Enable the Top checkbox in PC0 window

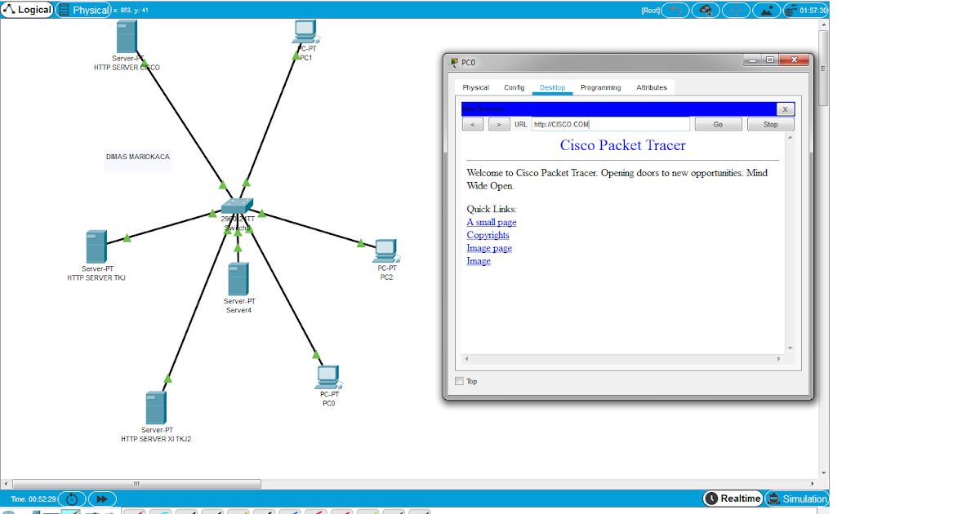click(459, 381)
